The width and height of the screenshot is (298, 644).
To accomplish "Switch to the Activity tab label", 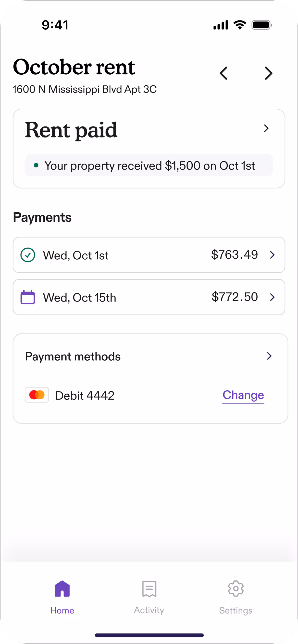I will click(x=149, y=610).
